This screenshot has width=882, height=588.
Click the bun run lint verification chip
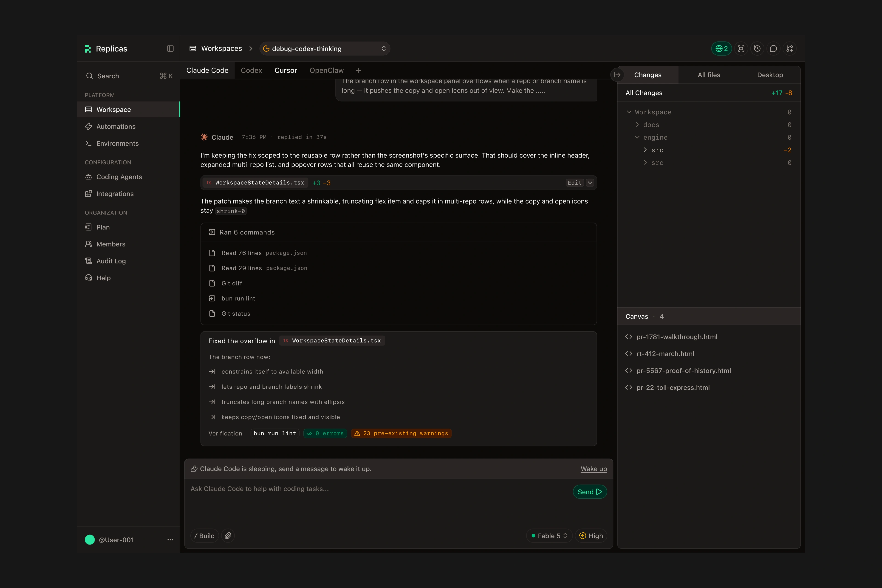point(275,433)
